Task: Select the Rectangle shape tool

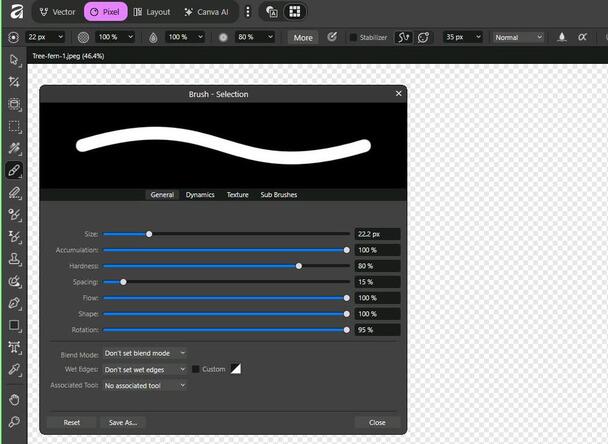Action: tap(14, 325)
